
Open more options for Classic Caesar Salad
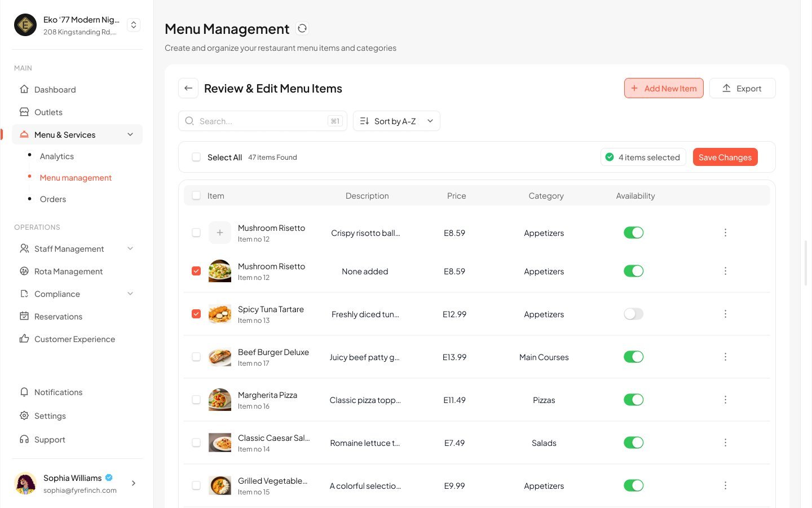725,443
